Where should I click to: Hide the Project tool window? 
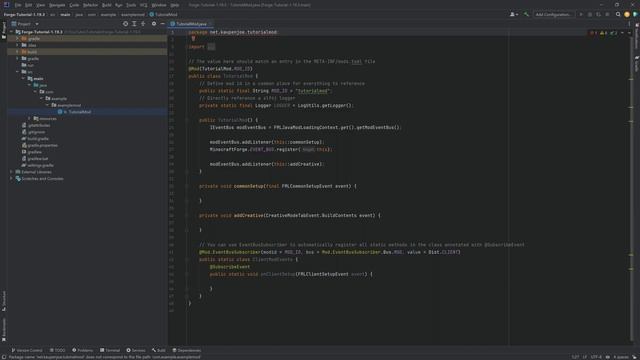click(x=162, y=24)
